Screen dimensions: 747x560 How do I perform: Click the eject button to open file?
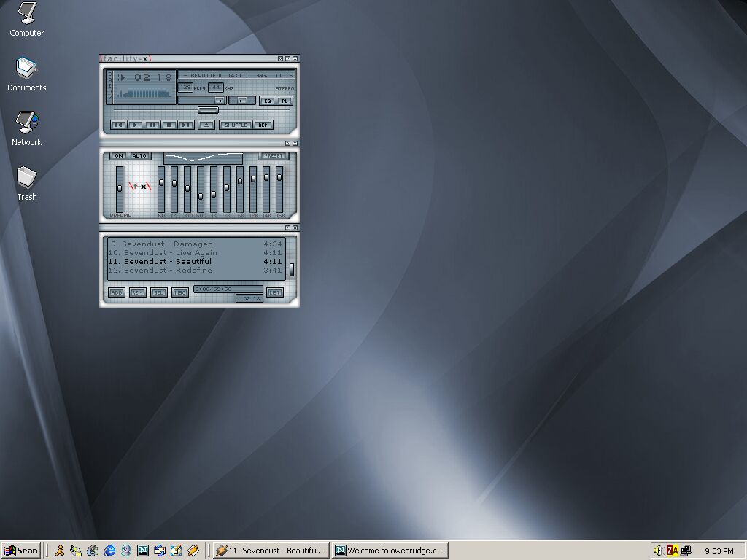[206, 125]
